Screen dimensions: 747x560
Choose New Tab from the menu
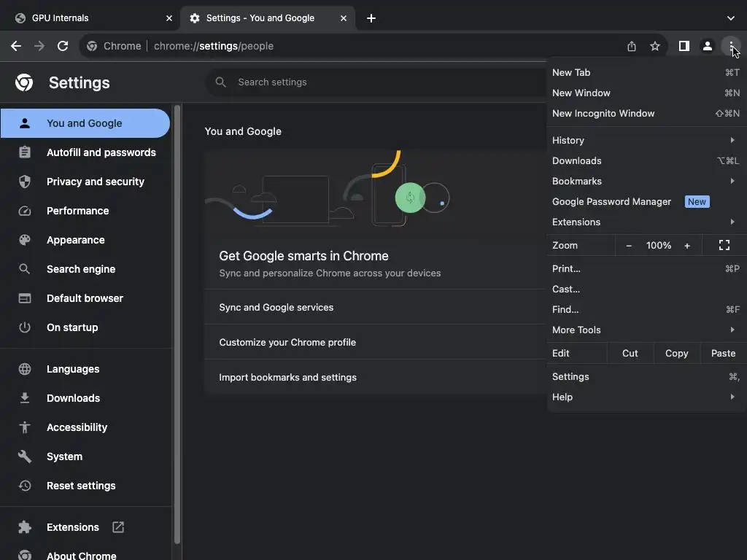(646, 72)
